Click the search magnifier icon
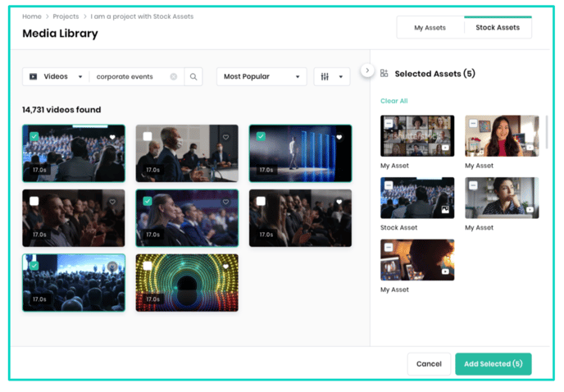Screen dimensions: 564x392 point(193,76)
